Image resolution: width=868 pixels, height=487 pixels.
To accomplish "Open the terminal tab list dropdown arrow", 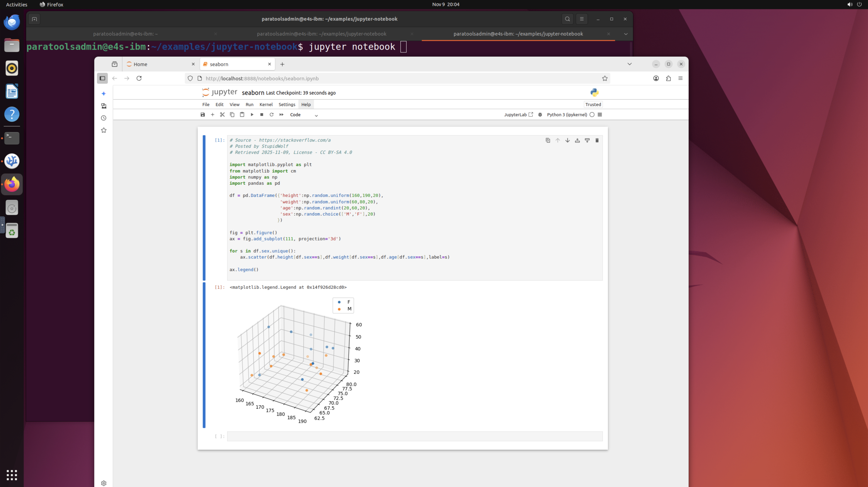I will pyautogui.click(x=626, y=34).
